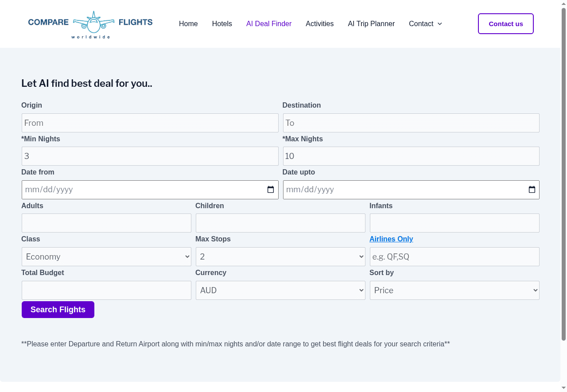Open the AI Trip Planner menu item

click(x=371, y=23)
